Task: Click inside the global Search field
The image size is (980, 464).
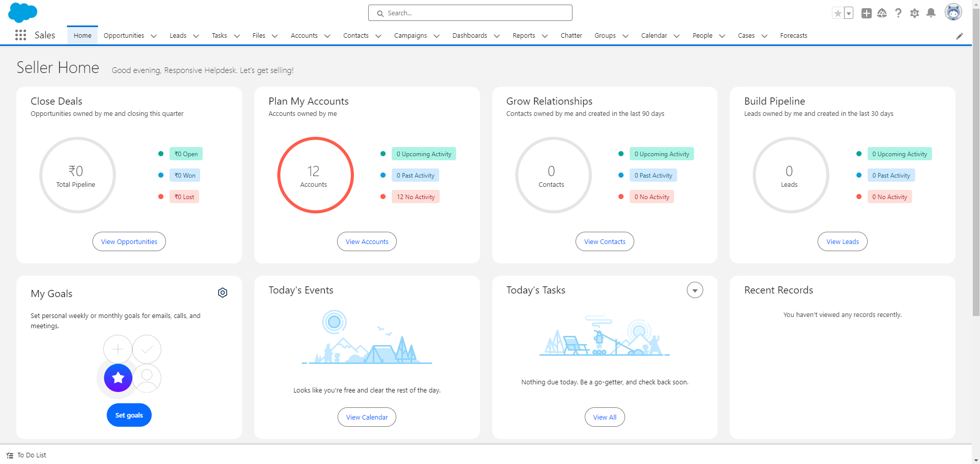Action: 470,13
